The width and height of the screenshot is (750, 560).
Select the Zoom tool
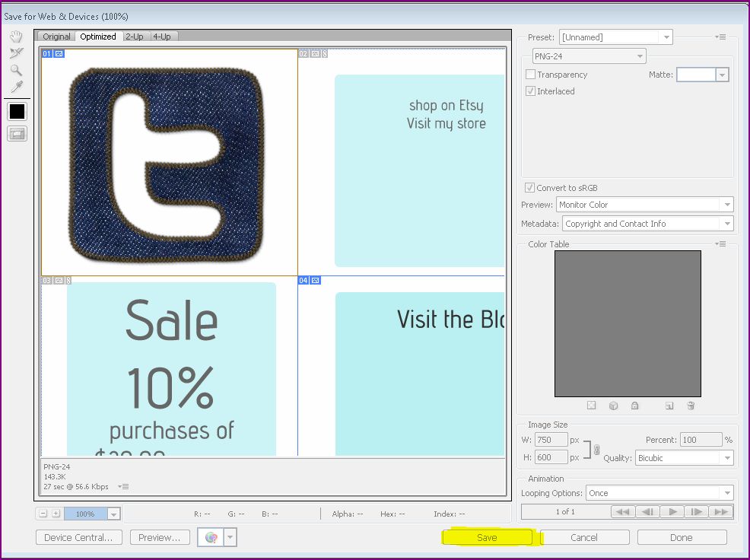coord(16,69)
